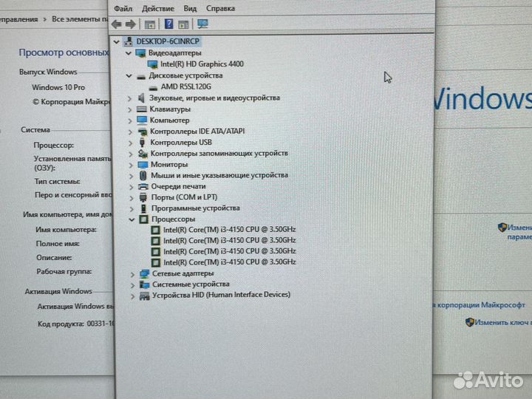Expand Мыши и иные указывающие устройства
The image size is (532, 399).
click(x=131, y=176)
